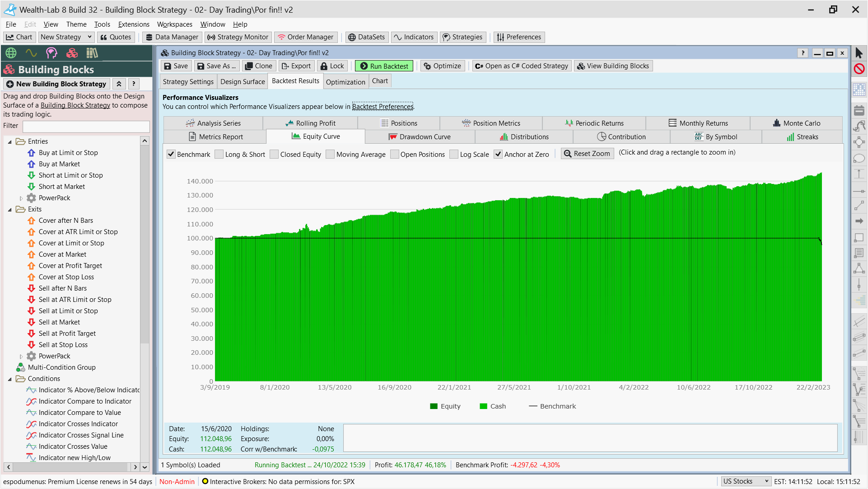Enable the Log Scale checkbox
868x489 pixels.
[x=454, y=154]
